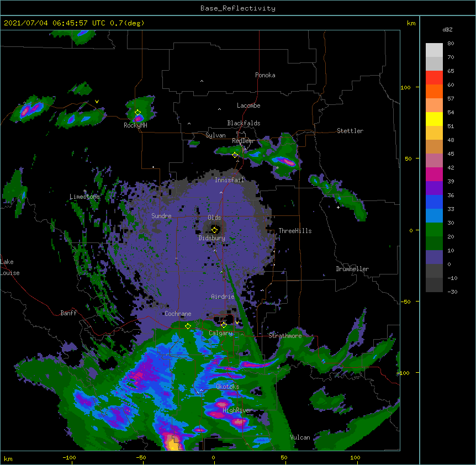476x465 pixels.
Task: Click the yellow diamond marker below RedDeer
Action: point(235,155)
